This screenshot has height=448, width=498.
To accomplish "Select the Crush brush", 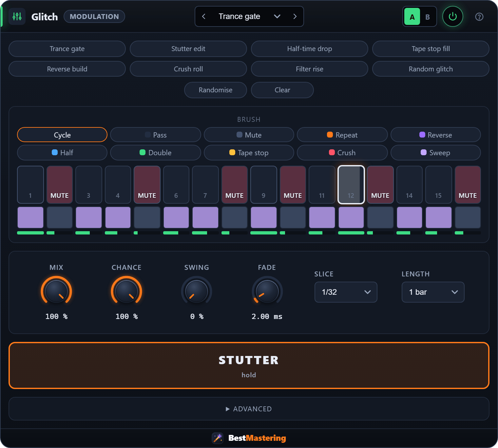I will pyautogui.click(x=342, y=153).
